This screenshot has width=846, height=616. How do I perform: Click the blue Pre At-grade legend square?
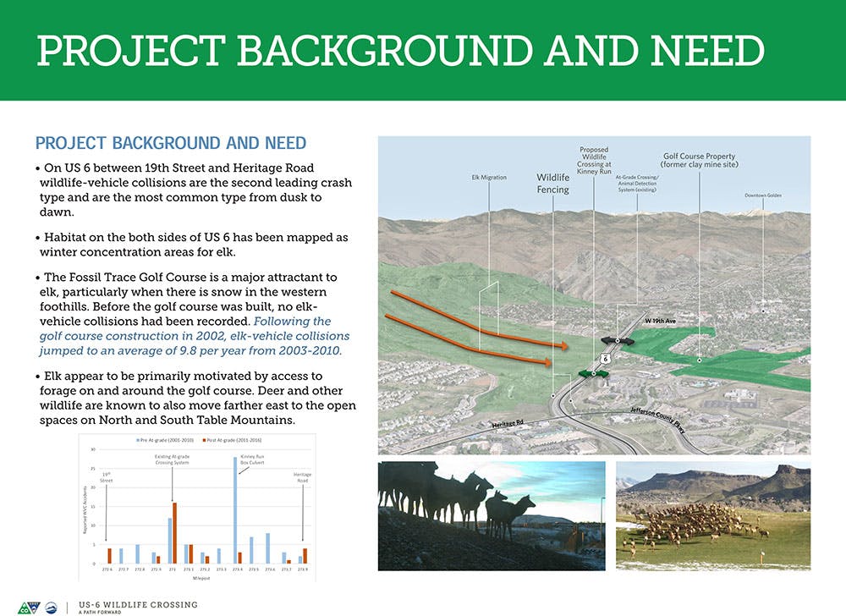(x=138, y=440)
